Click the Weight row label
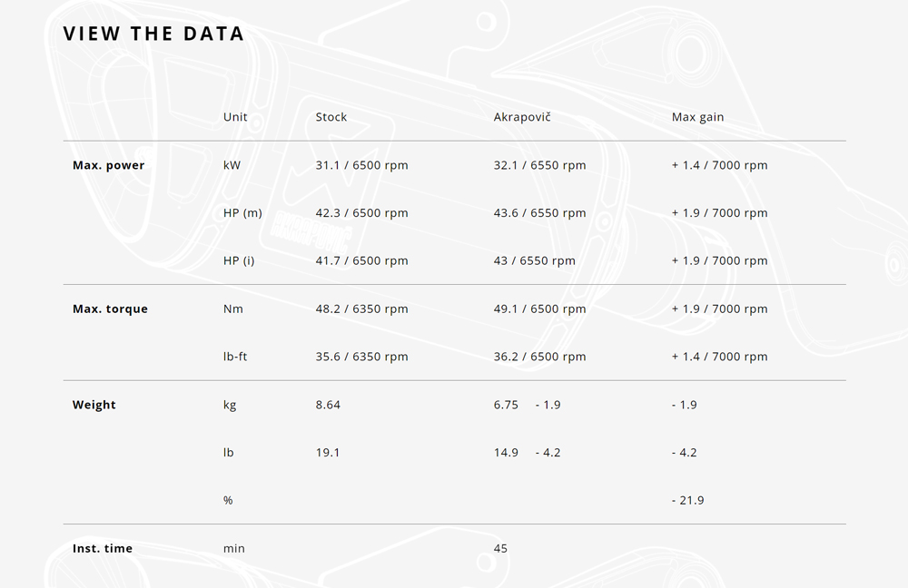908x588 pixels. coord(94,405)
